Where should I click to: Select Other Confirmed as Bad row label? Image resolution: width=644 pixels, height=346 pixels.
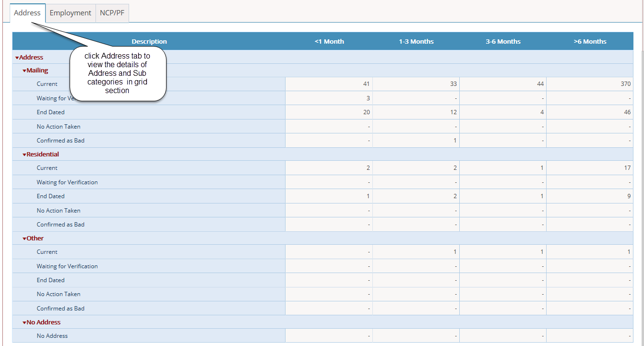(60, 309)
